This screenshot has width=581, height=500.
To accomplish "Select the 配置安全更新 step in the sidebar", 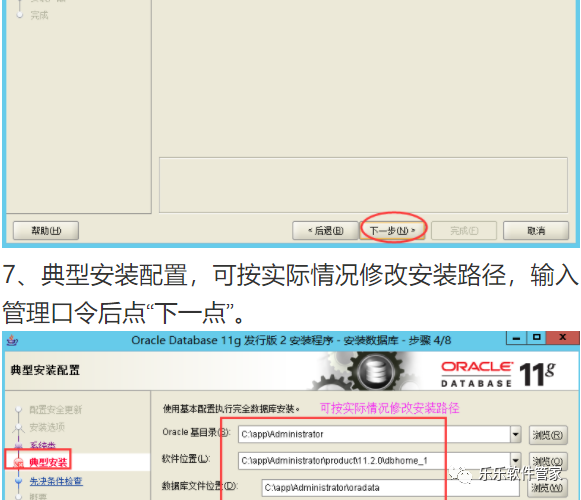I will (x=56, y=410).
